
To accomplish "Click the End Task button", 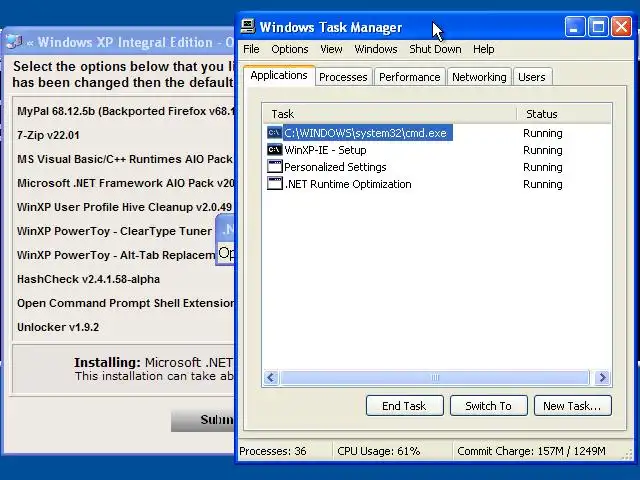I will [x=404, y=406].
